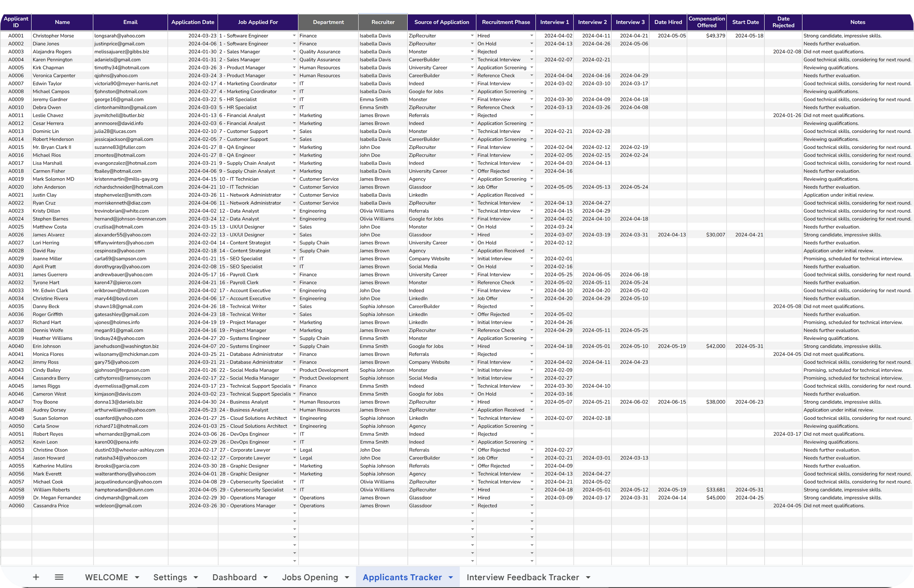
Task: Open Dashboard tab dropdown arrow
Action: tap(265, 577)
